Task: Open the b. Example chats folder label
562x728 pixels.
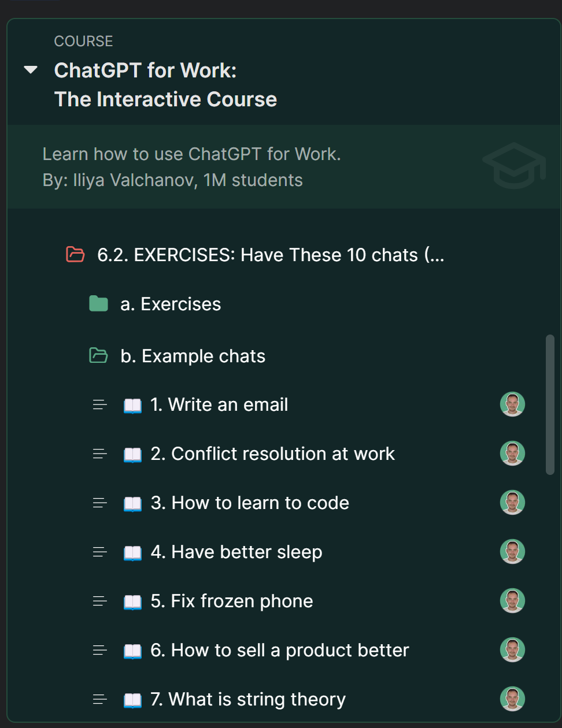Action: pyautogui.click(x=193, y=356)
